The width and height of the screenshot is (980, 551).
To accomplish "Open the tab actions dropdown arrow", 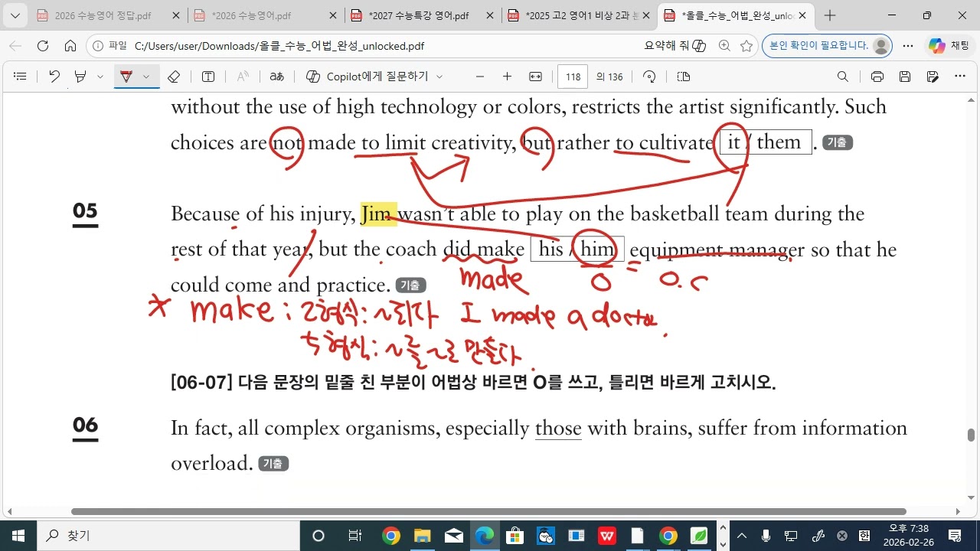I will [x=15, y=15].
